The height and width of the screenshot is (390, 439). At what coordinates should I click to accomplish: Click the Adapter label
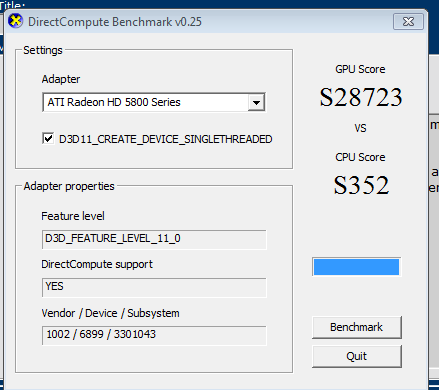61,79
